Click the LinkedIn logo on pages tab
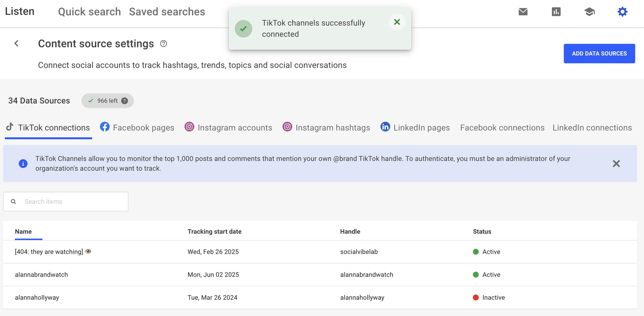Image resolution: width=644 pixels, height=316 pixels. tap(385, 127)
